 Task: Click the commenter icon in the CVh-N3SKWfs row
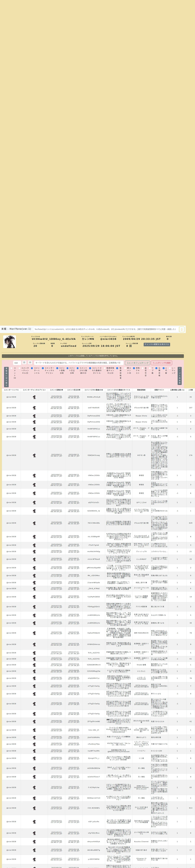(34, 808)
